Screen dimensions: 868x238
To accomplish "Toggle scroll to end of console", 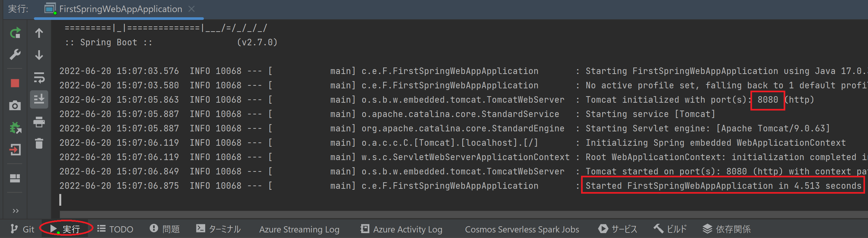I will click(39, 99).
